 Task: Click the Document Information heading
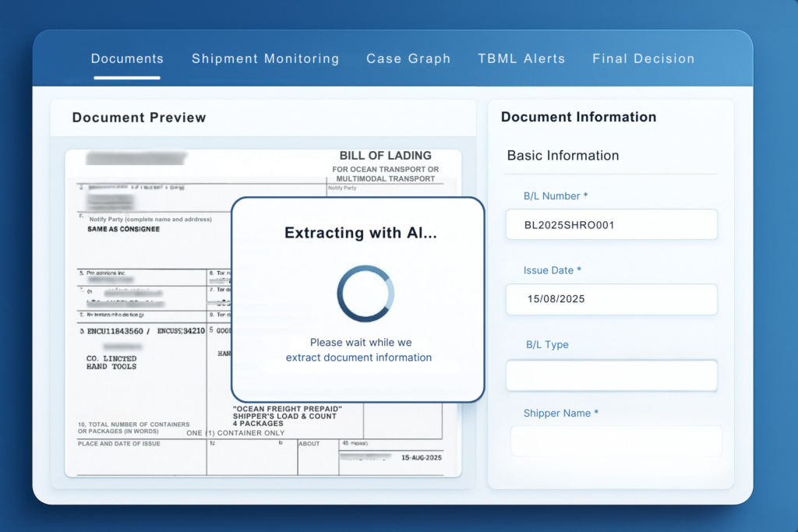pos(578,117)
